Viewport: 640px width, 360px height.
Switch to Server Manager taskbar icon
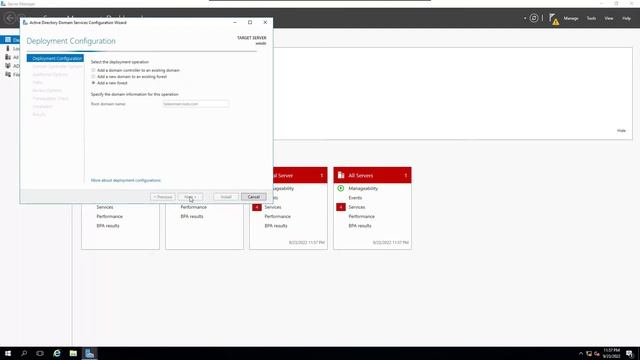[x=89, y=353]
